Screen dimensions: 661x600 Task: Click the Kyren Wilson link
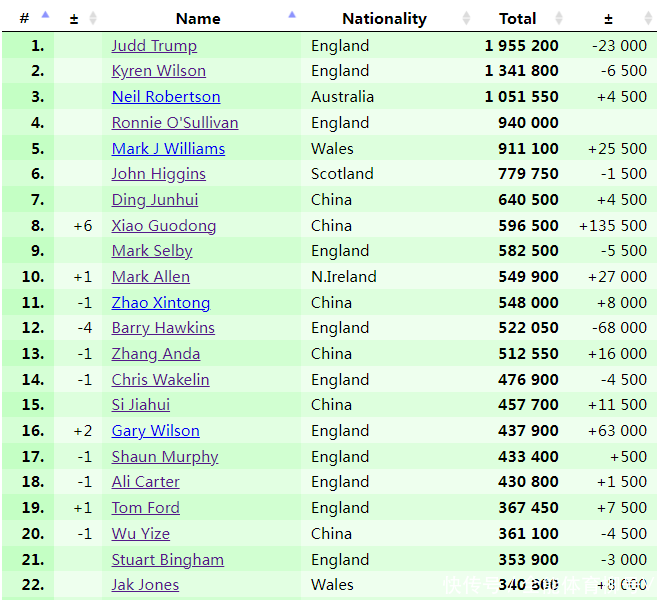158,71
